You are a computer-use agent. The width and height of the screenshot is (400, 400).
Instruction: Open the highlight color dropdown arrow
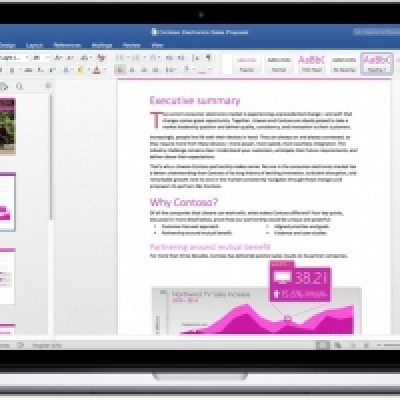pyautogui.click(x=89, y=70)
